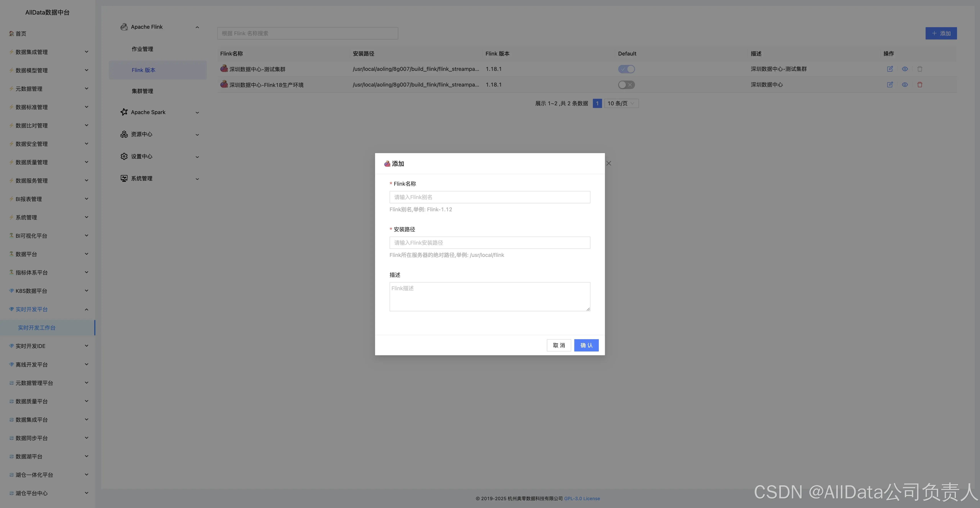Click the '深圳数据中心' description cell
Screen dimensions: 980x508
pyautogui.click(x=767, y=84)
